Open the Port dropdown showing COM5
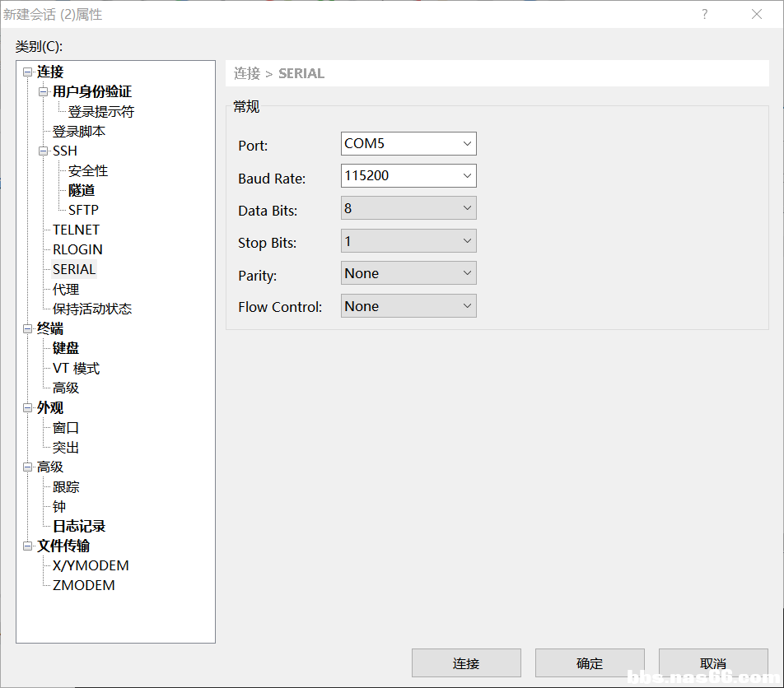Screen dimensions: 784x688 click(x=467, y=144)
